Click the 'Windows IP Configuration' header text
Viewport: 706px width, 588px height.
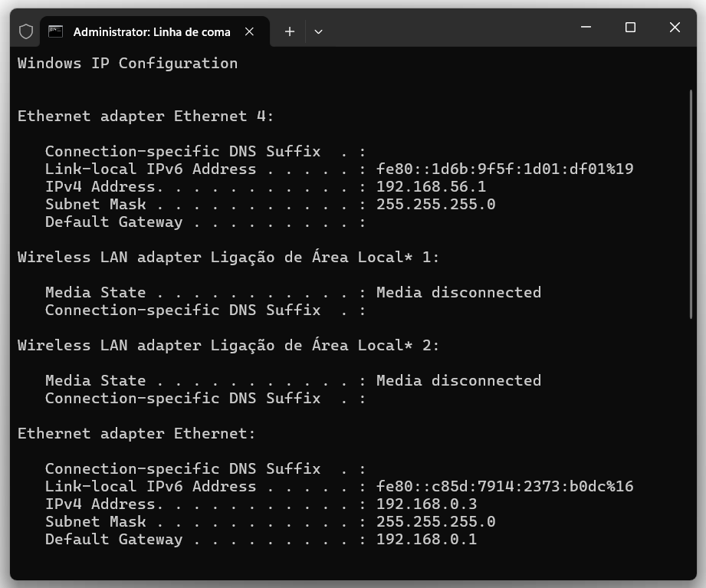127,63
